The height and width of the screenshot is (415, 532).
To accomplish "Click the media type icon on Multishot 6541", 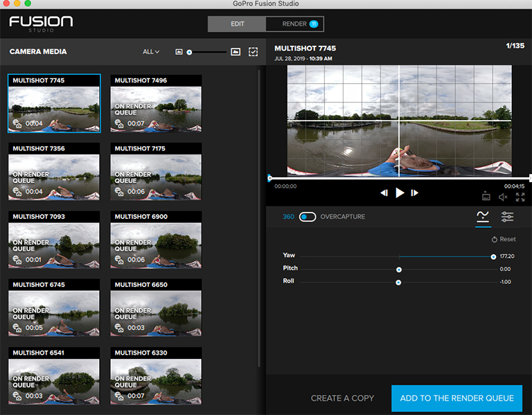I will pos(17,396).
